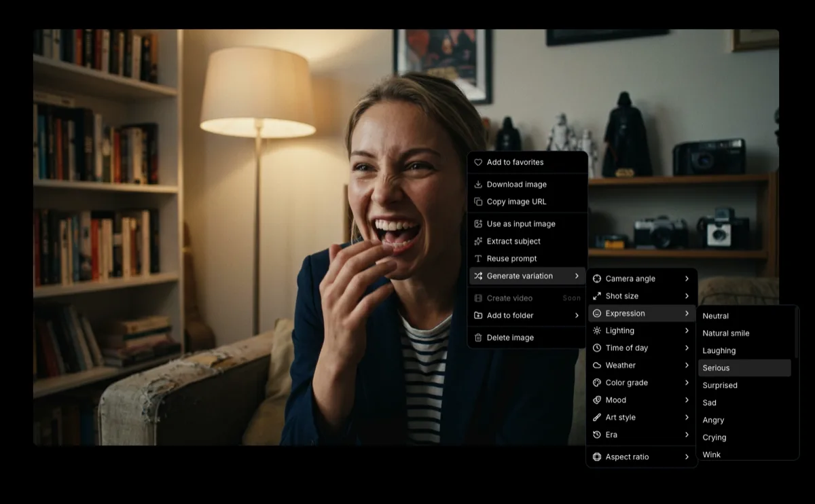Expand the Aspect ratio submenu chevron
This screenshot has height=504, width=815.
[x=687, y=457]
